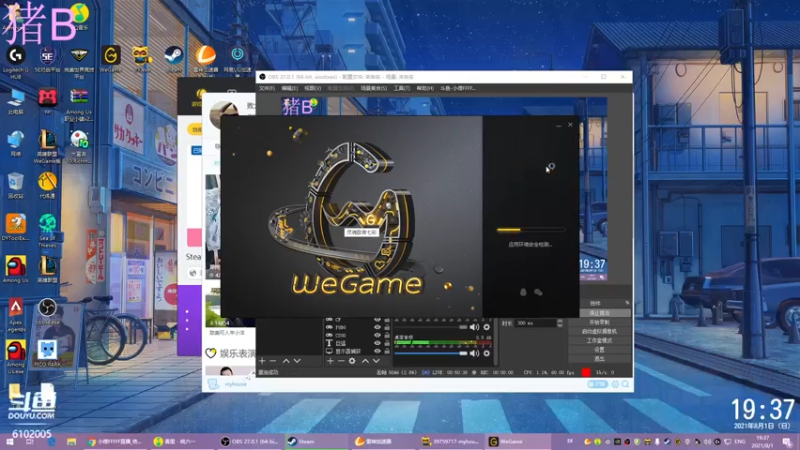The height and width of the screenshot is (450, 800).
Task: Open the obs64.exe desktop shortcut
Action: pos(47,312)
